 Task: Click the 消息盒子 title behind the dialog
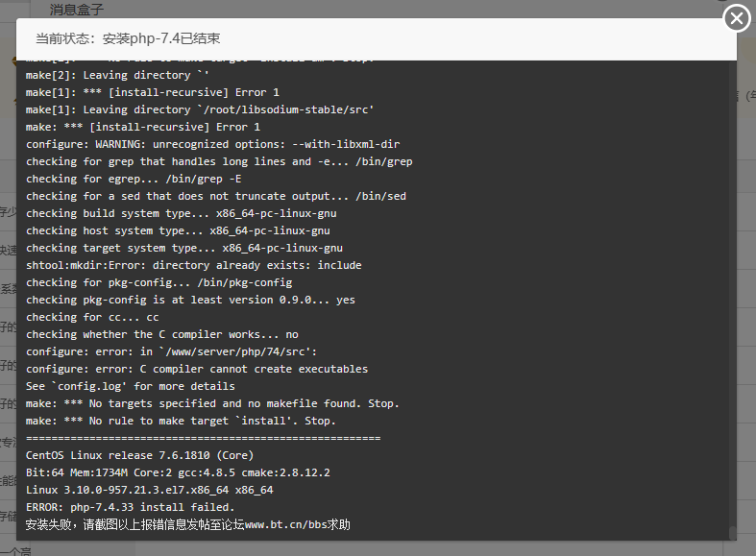click(76, 10)
